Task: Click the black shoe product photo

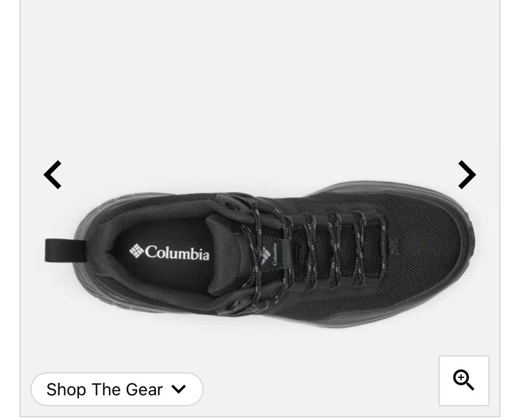Action: (x=260, y=254)
